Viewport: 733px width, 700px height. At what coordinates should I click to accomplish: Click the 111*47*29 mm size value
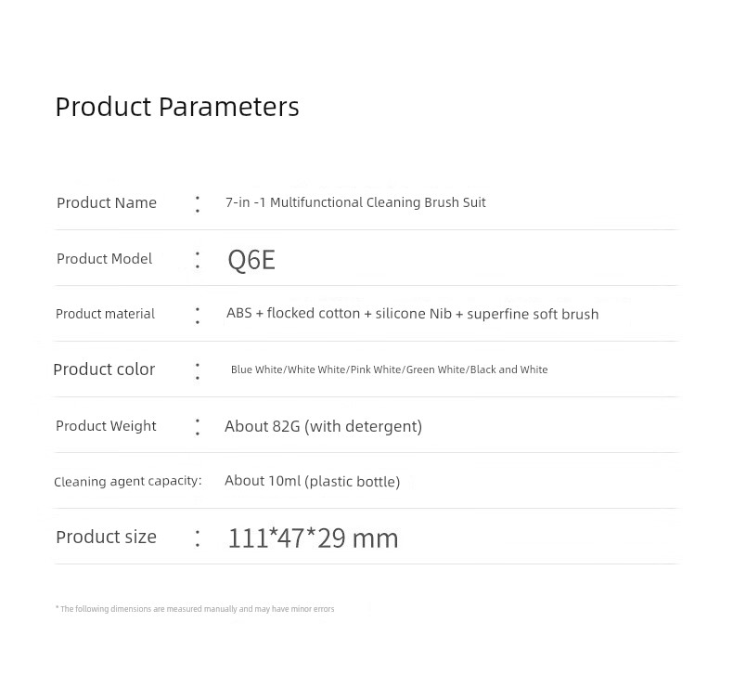[x=314, y=538]
